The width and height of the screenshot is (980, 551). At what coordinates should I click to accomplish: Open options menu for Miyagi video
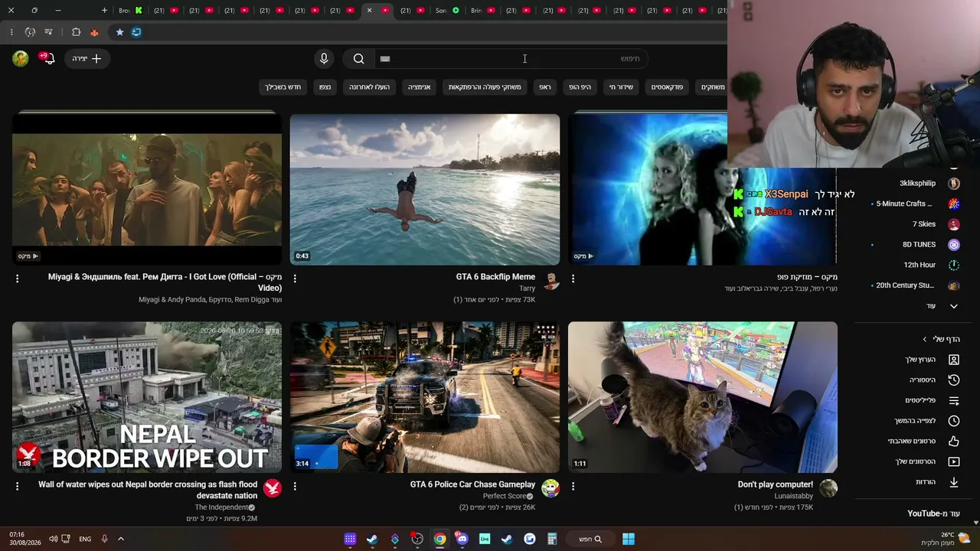pyautogui.click(x=17, y=279)
